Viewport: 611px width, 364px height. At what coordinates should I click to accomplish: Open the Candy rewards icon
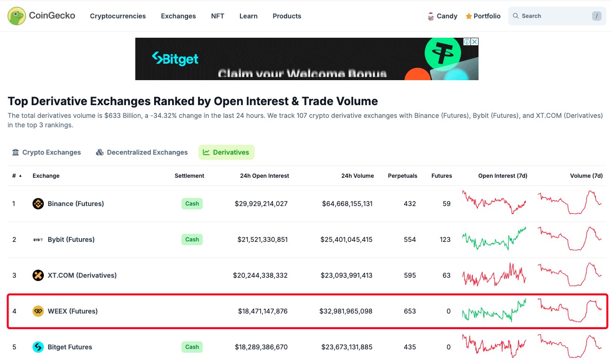click(430, 16)
